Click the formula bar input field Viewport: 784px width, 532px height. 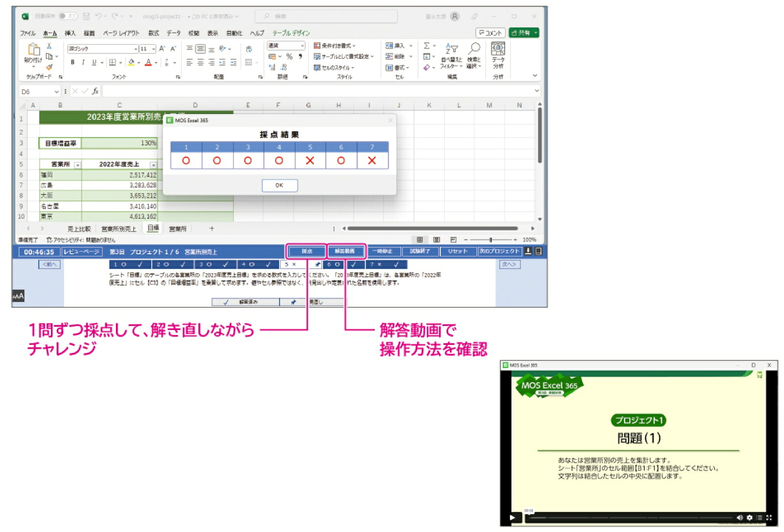pos(318,91)
